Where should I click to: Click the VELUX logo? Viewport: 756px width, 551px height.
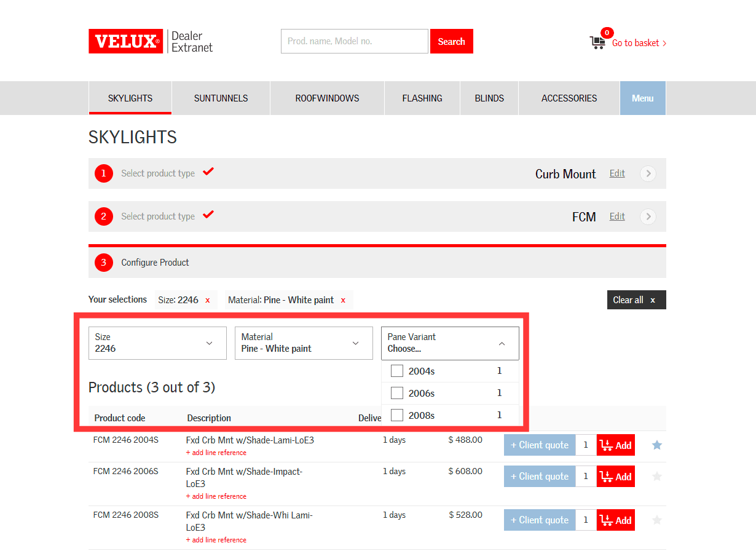[125, 41]
